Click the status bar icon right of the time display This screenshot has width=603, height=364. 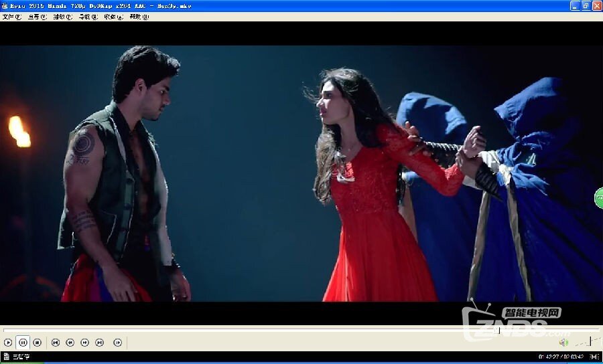[594, 357]
